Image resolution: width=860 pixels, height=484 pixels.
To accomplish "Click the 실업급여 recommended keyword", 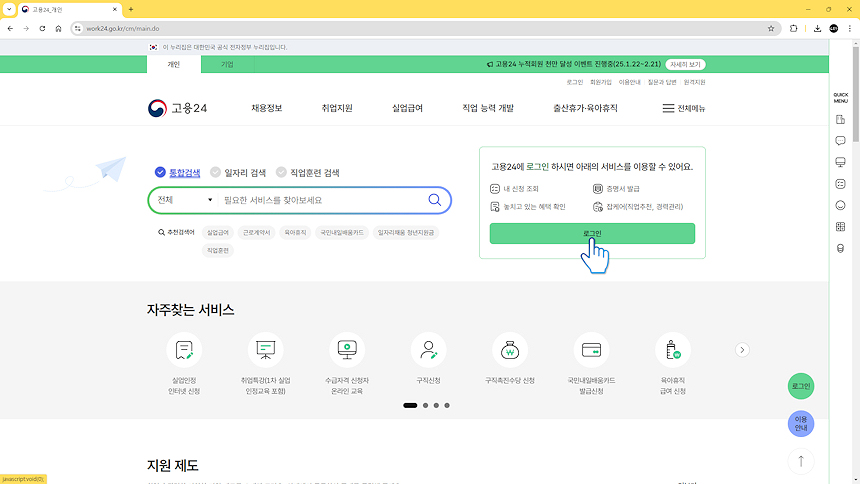I will (x=218, y=233).
